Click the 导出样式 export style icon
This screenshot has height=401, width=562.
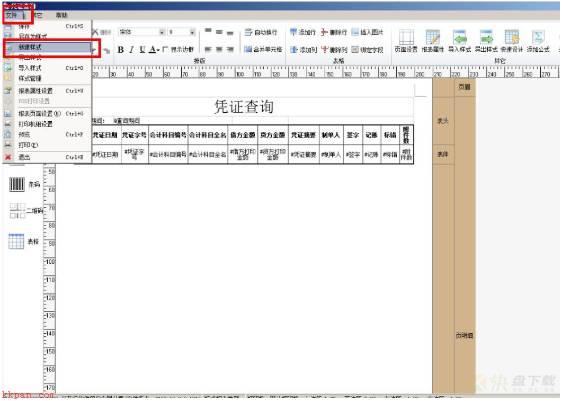click(x=486, y=41)
